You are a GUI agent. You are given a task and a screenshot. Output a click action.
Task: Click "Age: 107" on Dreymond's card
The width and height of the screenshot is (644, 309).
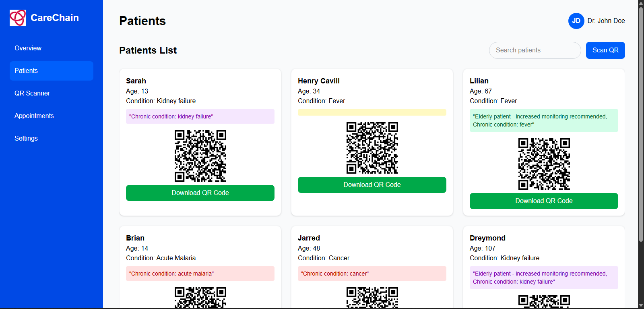(483, 249)
